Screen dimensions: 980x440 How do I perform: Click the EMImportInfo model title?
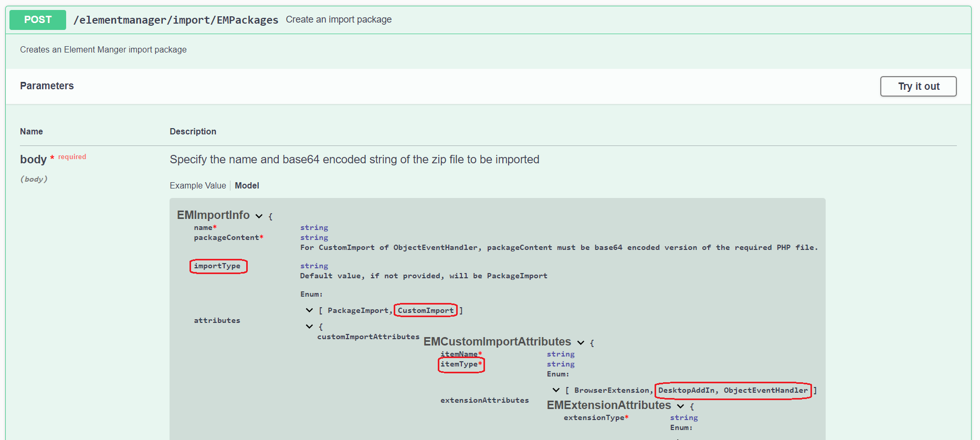(x=213, y=215)
